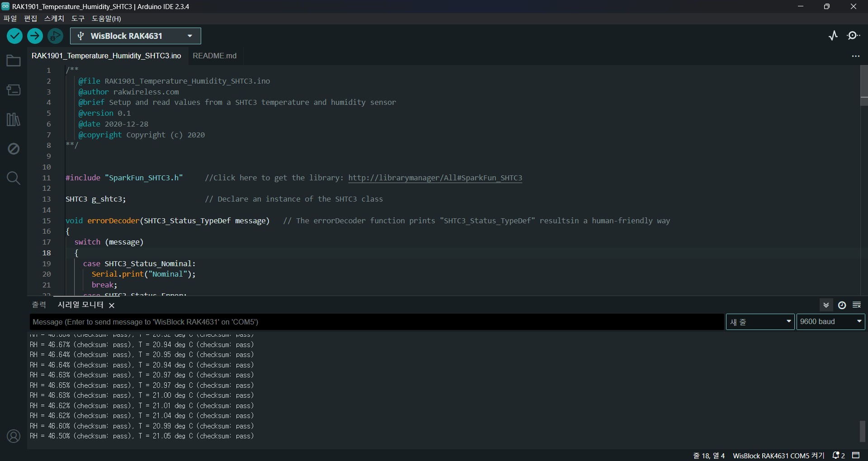The height and width of the screenshot is (461, 868).
Task: Click the @author rakwireless.com comment line
Action: (129, 92)
